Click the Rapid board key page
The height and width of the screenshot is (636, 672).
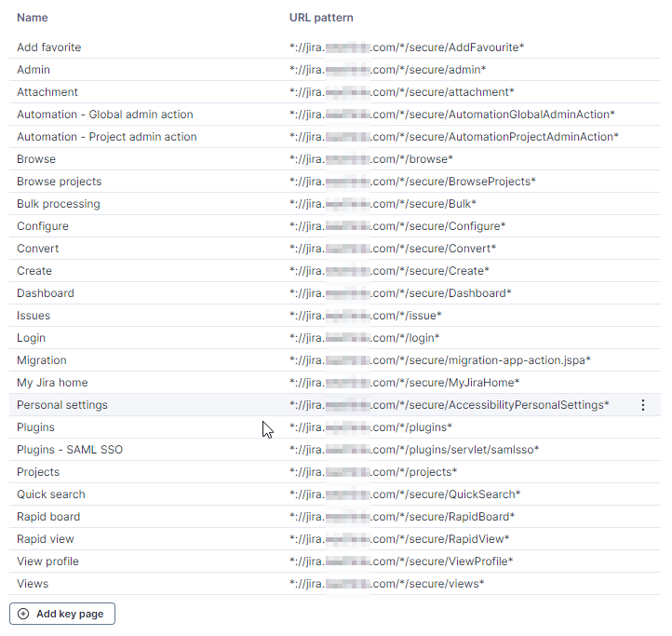coord(48,517)
